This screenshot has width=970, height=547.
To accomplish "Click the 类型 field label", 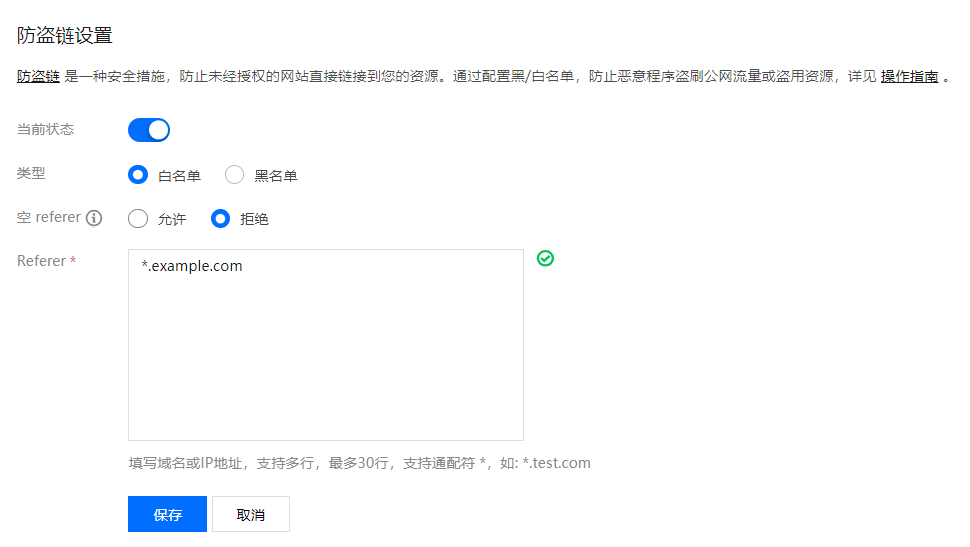I will click(x=32, y=173).
